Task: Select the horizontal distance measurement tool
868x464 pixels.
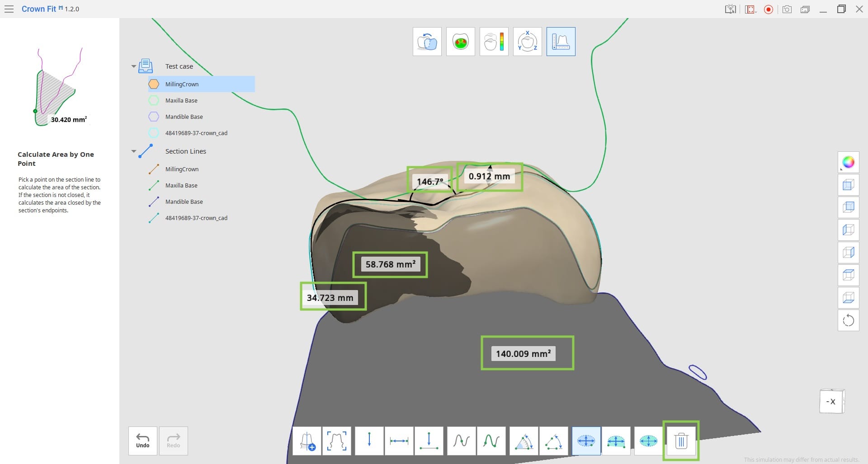Action: point(399,441)
